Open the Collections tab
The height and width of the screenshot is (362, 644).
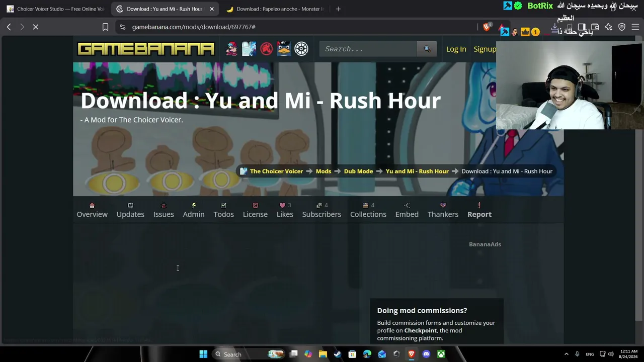368,210
